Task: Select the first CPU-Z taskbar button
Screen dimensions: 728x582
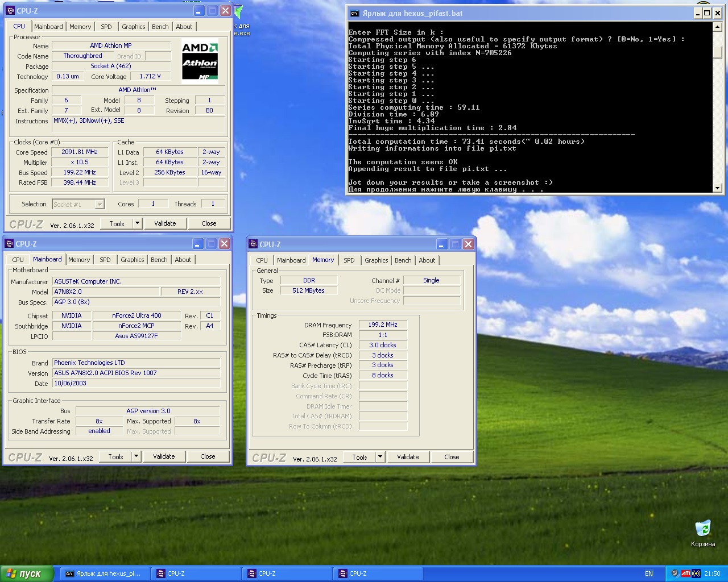Action: pos(196,573)
